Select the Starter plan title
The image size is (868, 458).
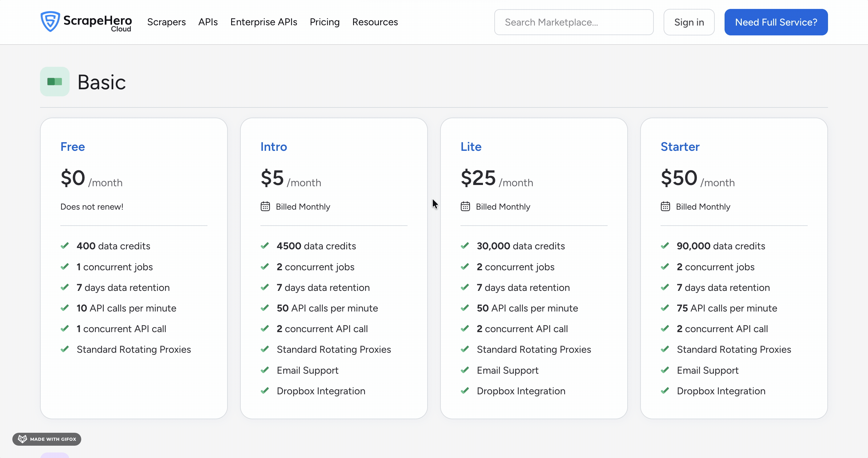click(680, 147)
